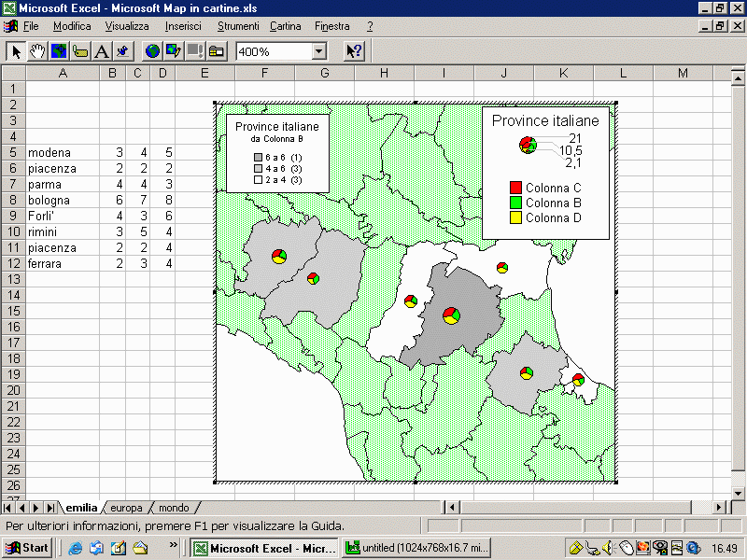Screen dimensions: 747x560
Task: Choose the Center Map tool
Action: coord(59,51)
